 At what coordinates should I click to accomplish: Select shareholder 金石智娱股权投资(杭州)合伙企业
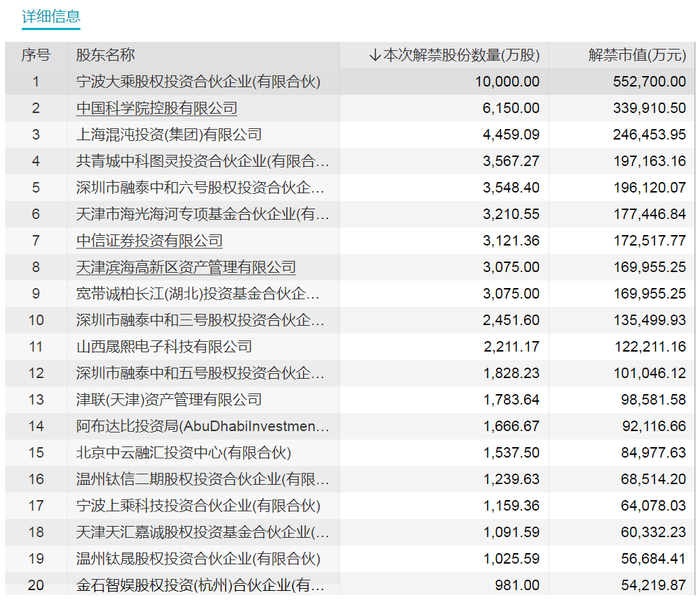point(200,585)
